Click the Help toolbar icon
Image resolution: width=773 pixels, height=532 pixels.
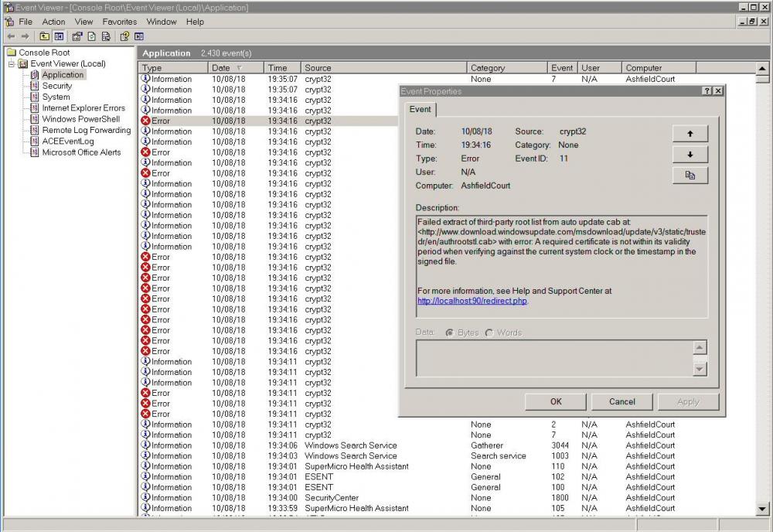pos(124,36)
